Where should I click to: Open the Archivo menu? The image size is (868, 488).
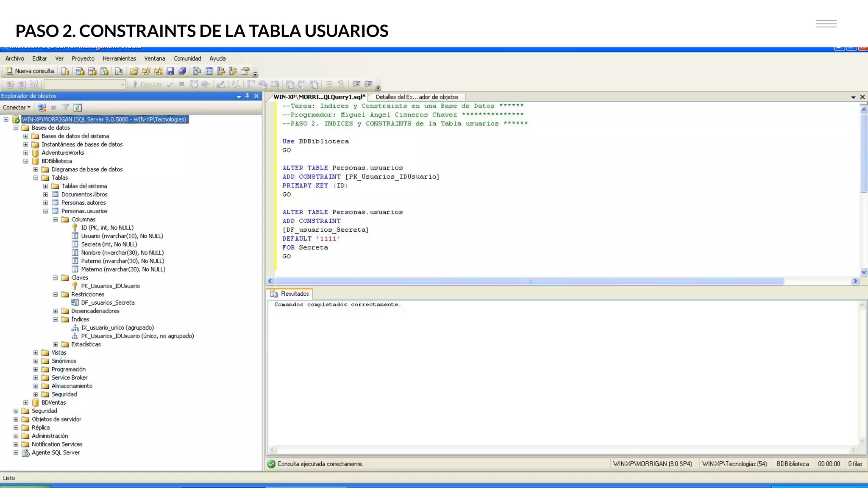click(15, 58)
